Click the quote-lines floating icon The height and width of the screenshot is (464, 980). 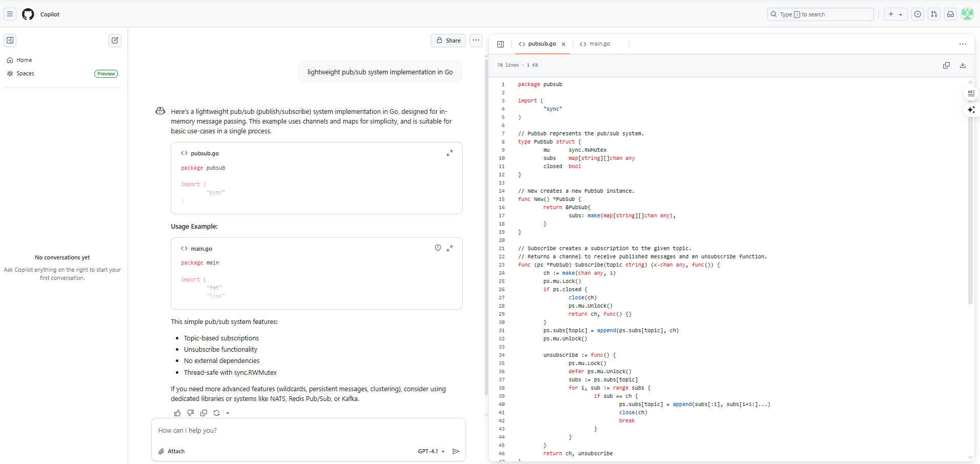point(971,93)
